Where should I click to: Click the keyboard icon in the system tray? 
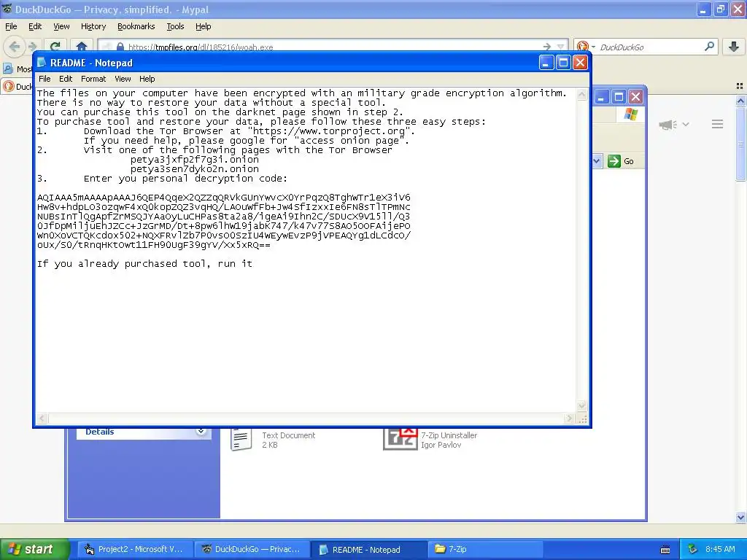point(665,550)
